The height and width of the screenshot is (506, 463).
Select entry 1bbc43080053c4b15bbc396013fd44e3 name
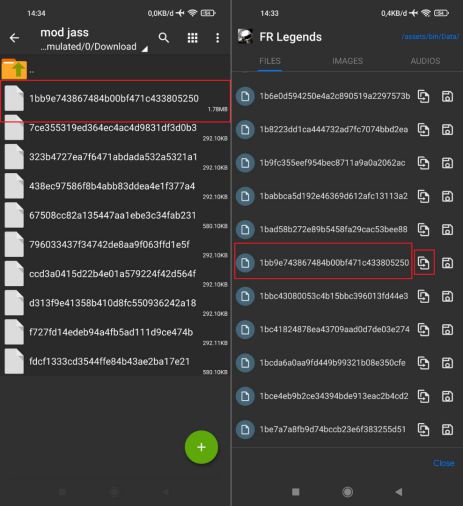click(334, 296)
